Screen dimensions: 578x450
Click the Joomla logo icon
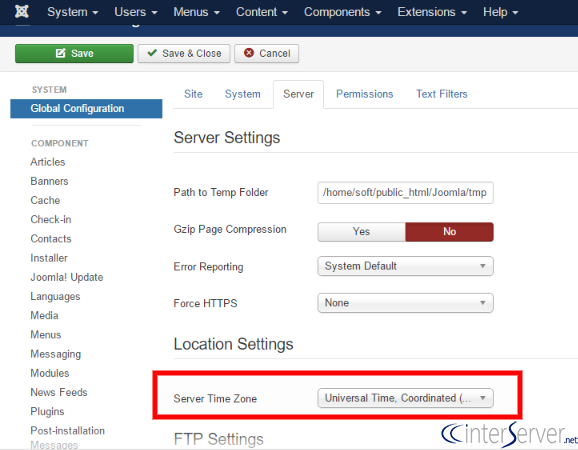tap(22, 11)
